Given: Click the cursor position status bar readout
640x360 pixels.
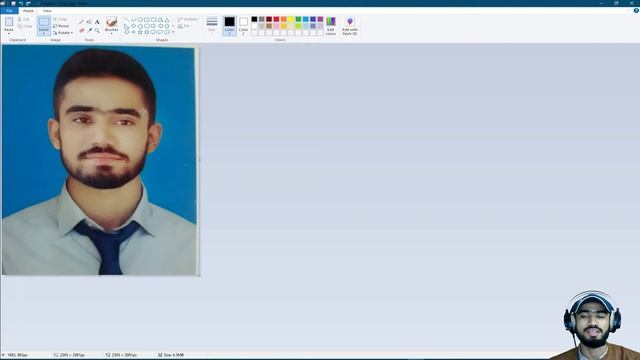Looking at the screenshot, I should click(x=15, y=355).
